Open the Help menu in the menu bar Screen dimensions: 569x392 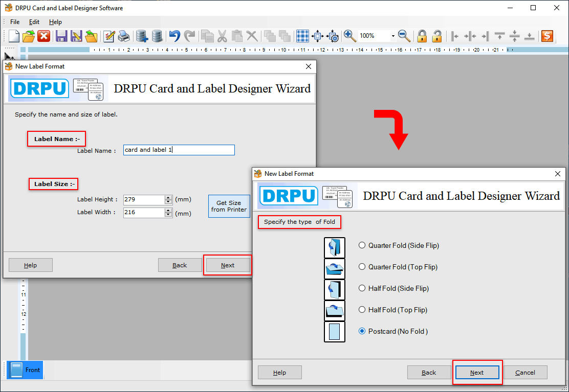56,22
